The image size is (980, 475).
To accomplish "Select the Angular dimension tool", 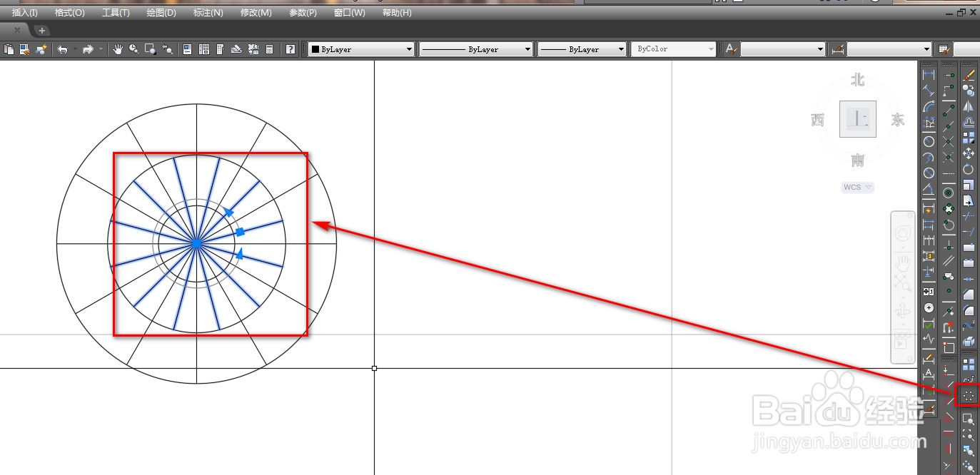I will click(x=929, y=190).
